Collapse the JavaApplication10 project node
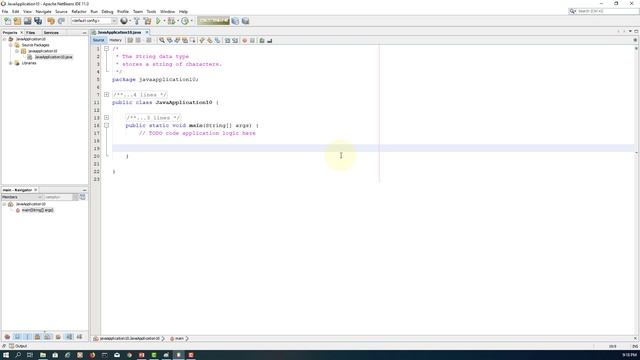 coord(4,39)
